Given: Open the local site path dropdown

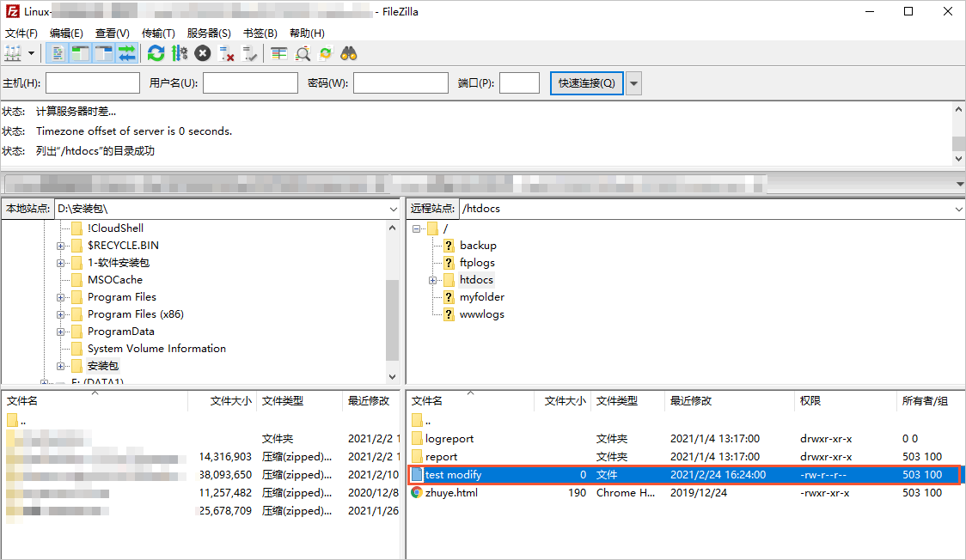Looking at the screenshot, I should [x=393, y=210].
